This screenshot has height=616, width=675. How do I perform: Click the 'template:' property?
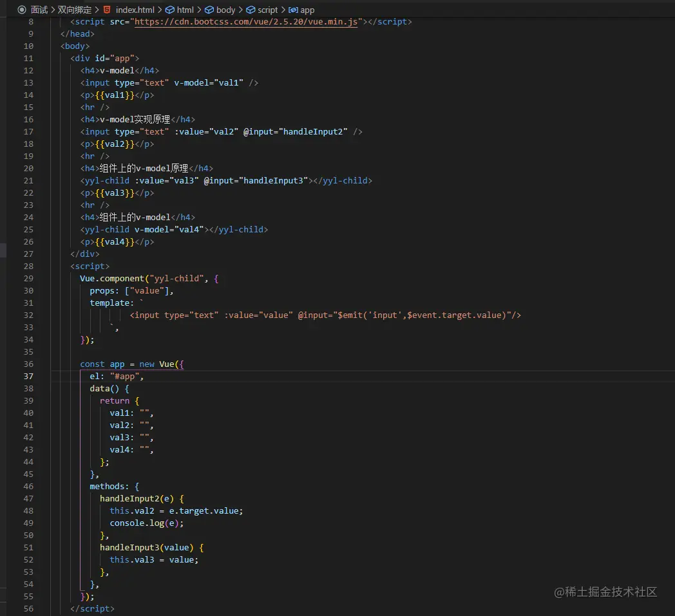pos(111,303)
